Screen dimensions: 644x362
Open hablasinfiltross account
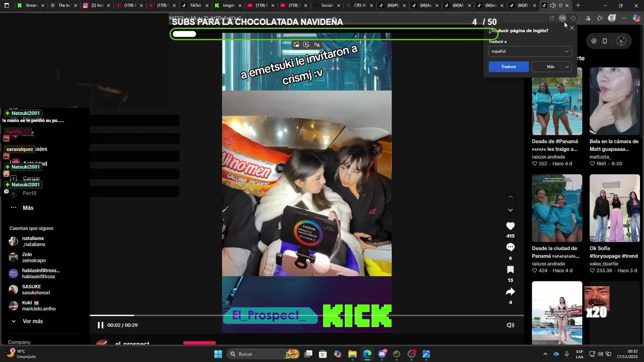[x=34, y=274]
